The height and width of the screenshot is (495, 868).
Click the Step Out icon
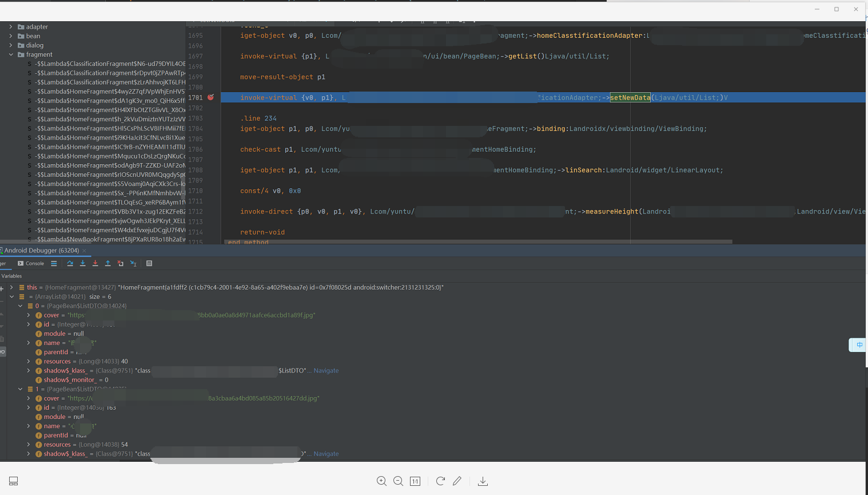(107, 263)
